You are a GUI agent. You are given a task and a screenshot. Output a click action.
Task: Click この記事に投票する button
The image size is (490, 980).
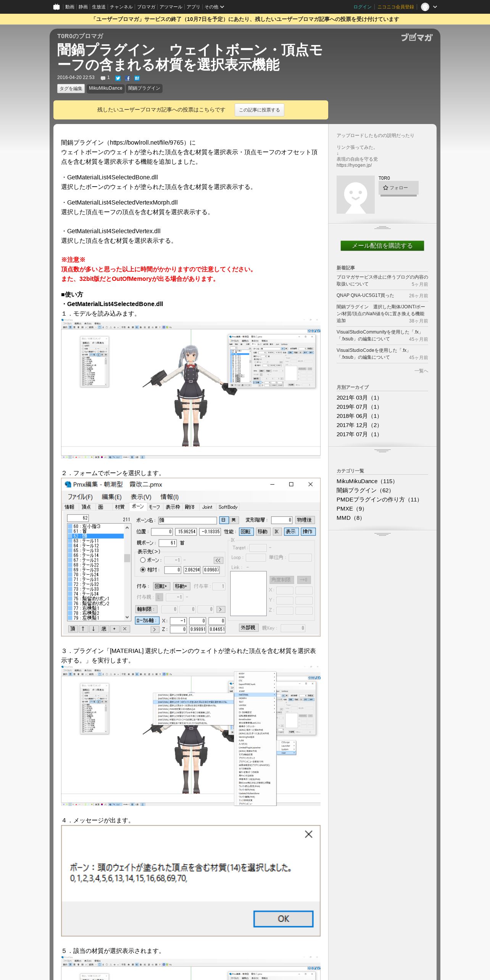[x=260, y=110]
